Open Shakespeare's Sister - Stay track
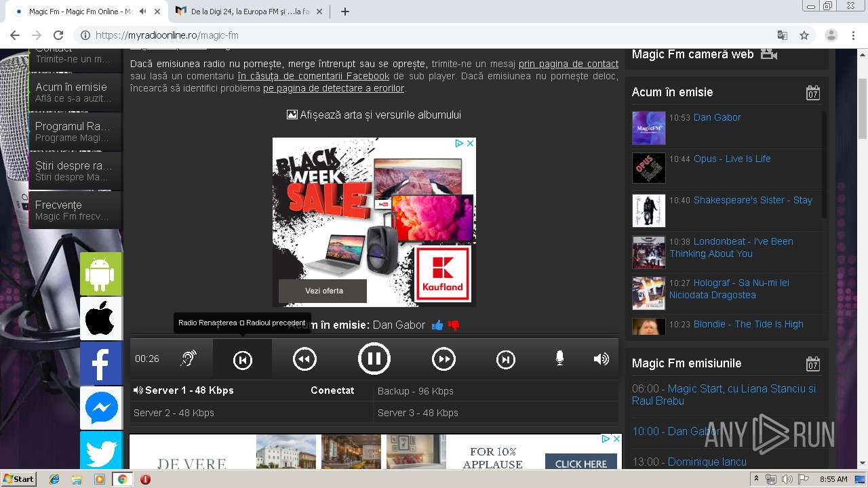Viewport: 868px width, 488px height. point(753,200)
